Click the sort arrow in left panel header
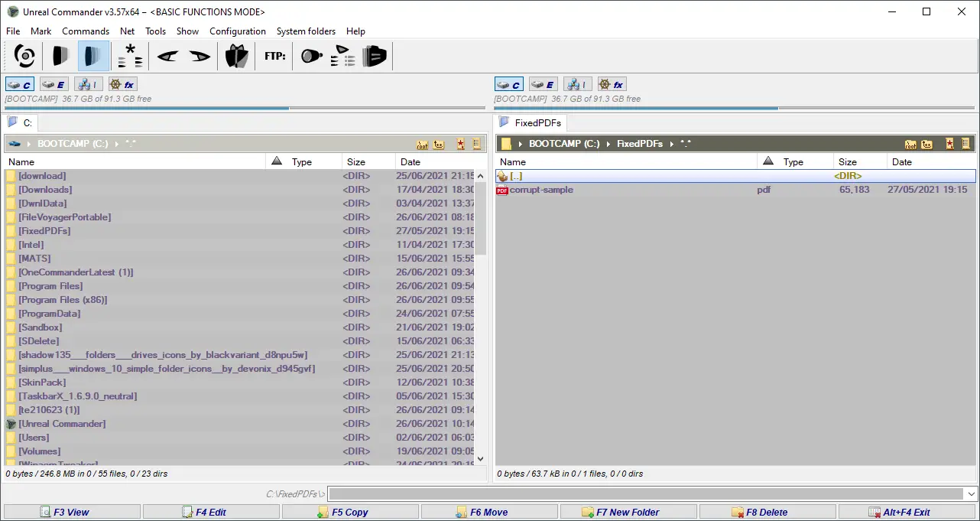Screen dimensions: 980x521 pyautogui.click(x=277, y=161)
